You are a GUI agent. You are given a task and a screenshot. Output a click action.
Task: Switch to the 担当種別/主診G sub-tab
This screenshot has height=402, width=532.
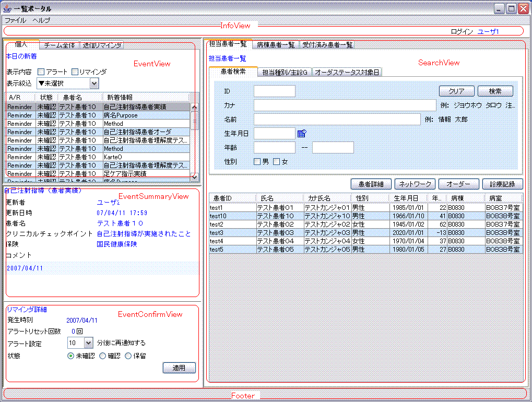pyautogui.click(x=285, y=72)
